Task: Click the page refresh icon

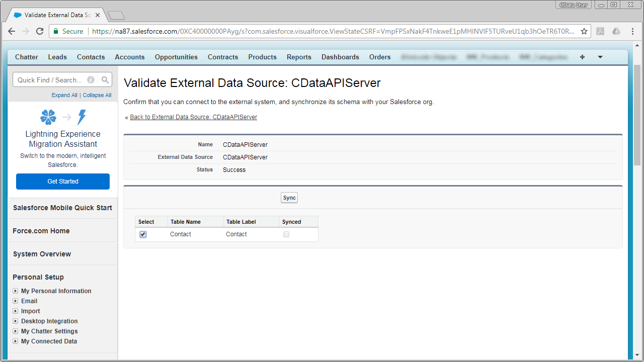Action: point(40,31)
